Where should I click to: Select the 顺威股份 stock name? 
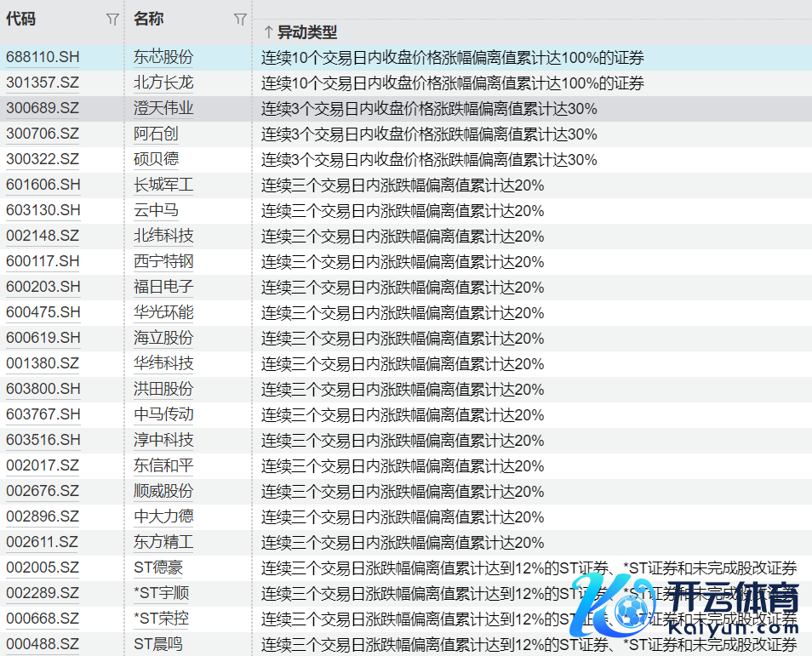(163, 492)
